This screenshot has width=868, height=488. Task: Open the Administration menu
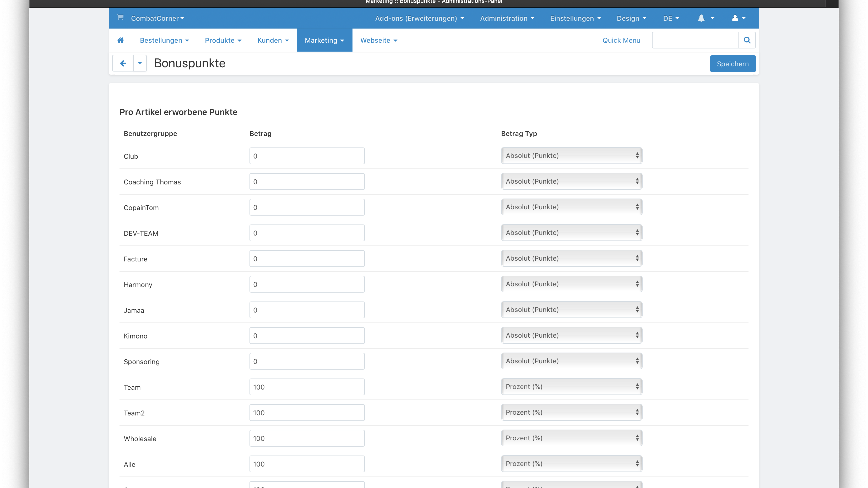(x=507, y=18)
